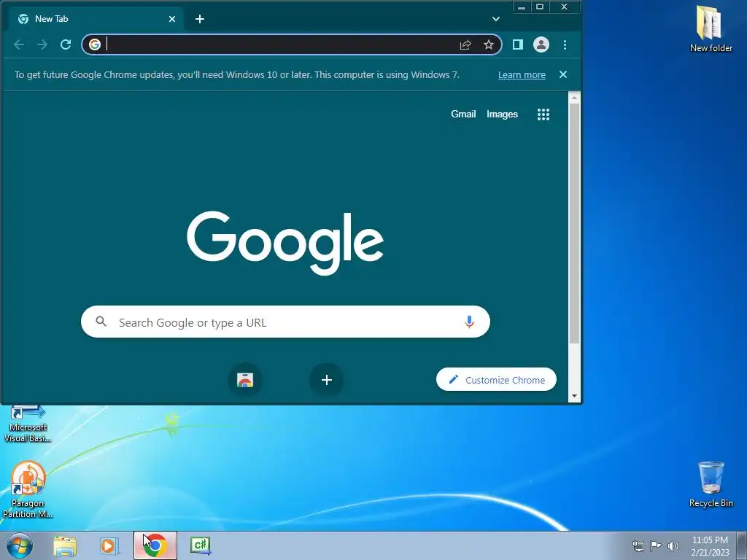The height and width of the screenshot is (560, 747).
Task: Close the New Tab tab
Action: click(172, 19)
